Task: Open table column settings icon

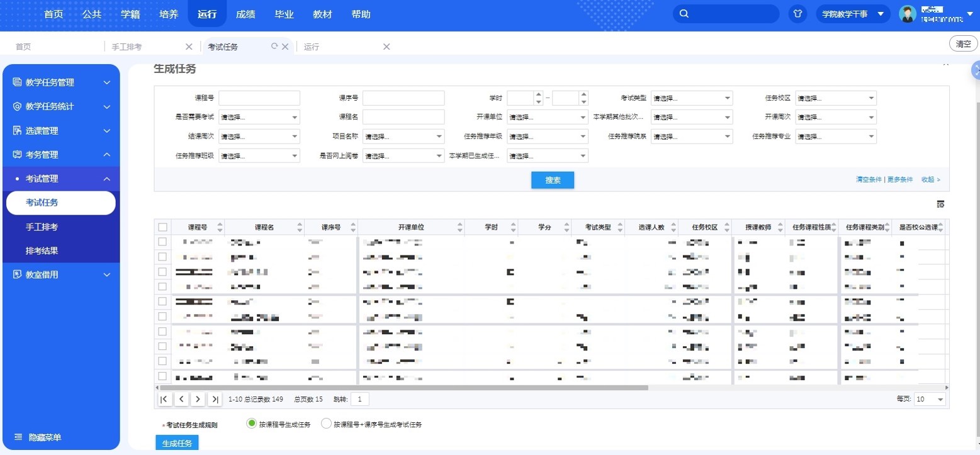Action: (x=940, y=204)
